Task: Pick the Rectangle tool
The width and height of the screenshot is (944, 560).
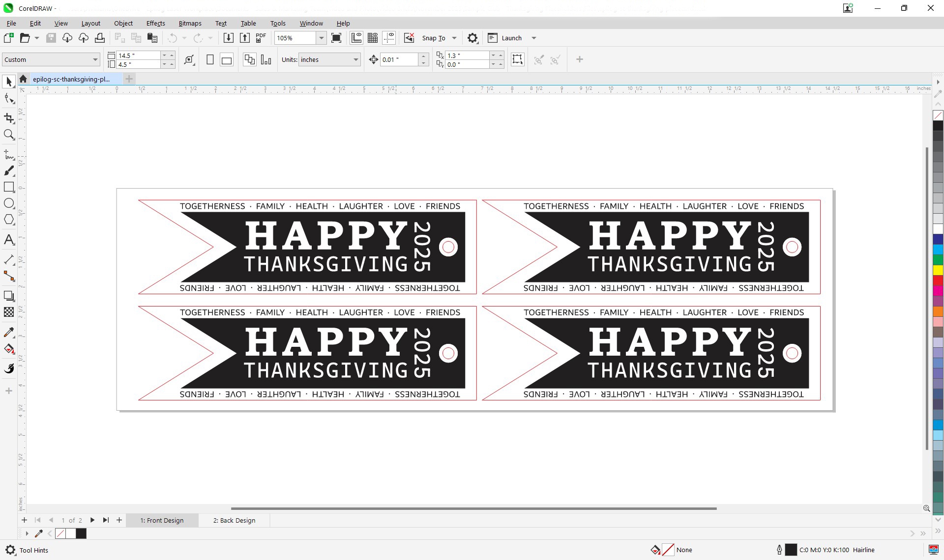Action: (x=9, y=187)
